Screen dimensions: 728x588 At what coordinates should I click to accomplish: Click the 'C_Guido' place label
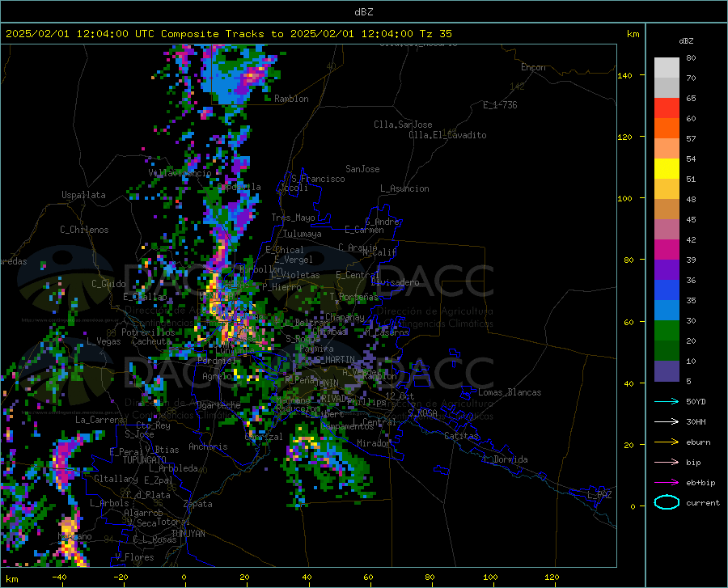(108, 284)
